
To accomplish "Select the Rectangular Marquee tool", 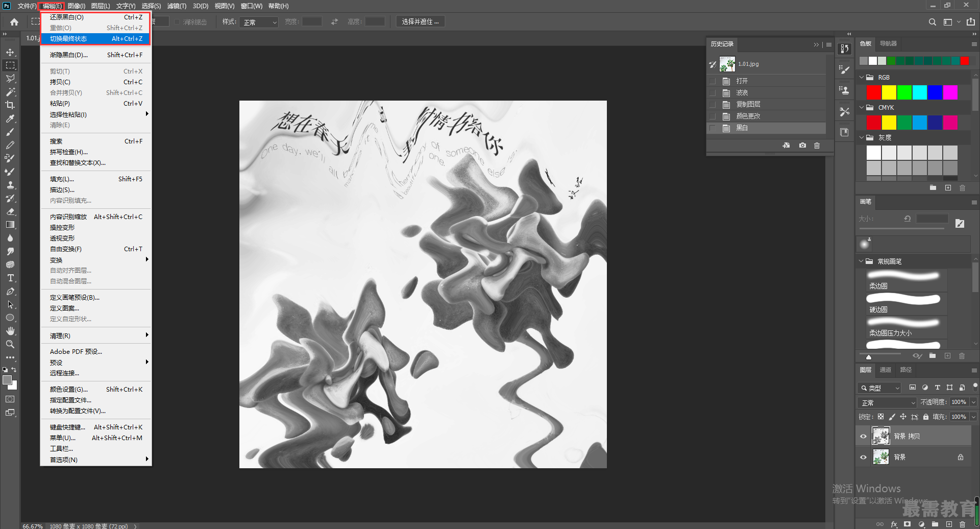I will pyautogui.click(x=10, y=65).
